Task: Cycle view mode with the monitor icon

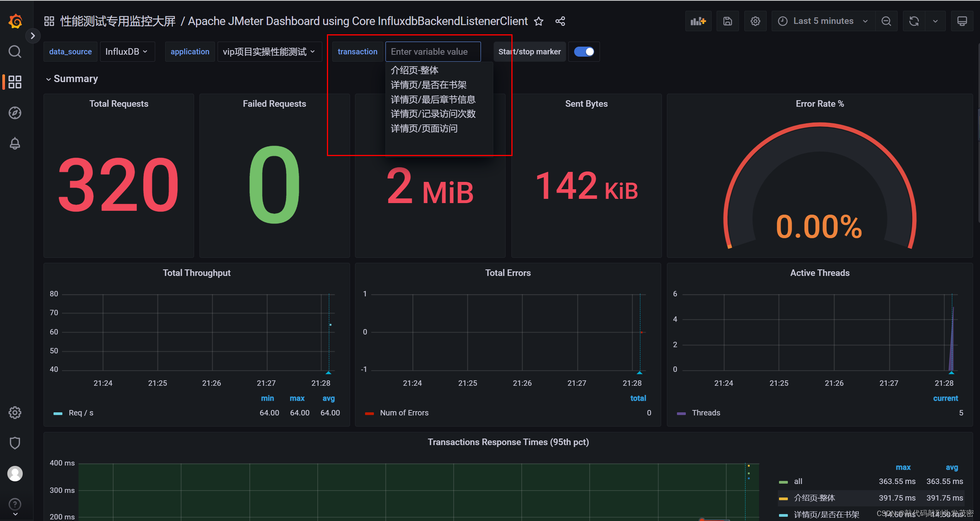Action: coord(962,21)
